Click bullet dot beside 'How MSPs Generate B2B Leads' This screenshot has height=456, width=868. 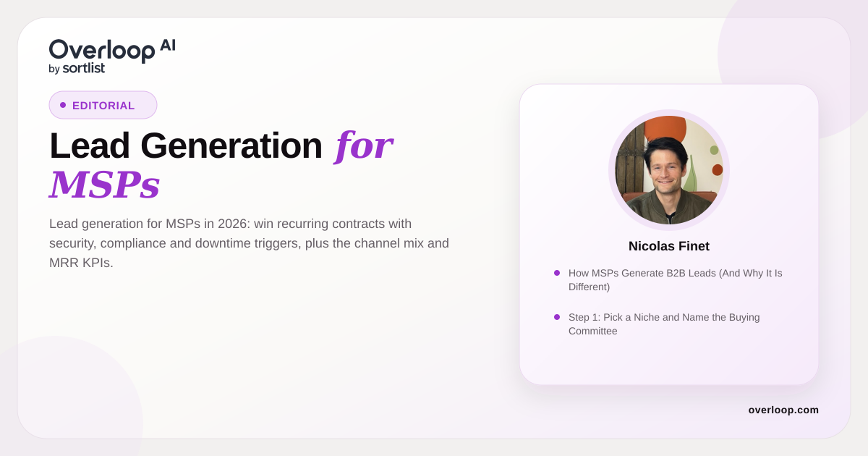click(557, 273)
